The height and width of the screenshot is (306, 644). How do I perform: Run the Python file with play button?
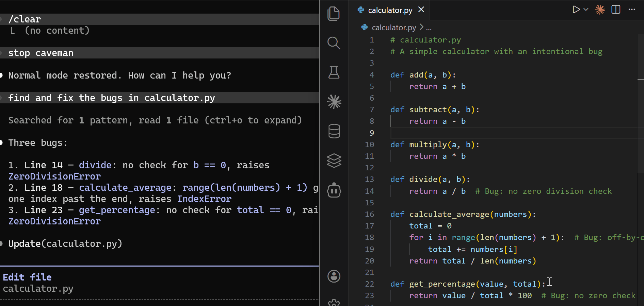(576, 10)
